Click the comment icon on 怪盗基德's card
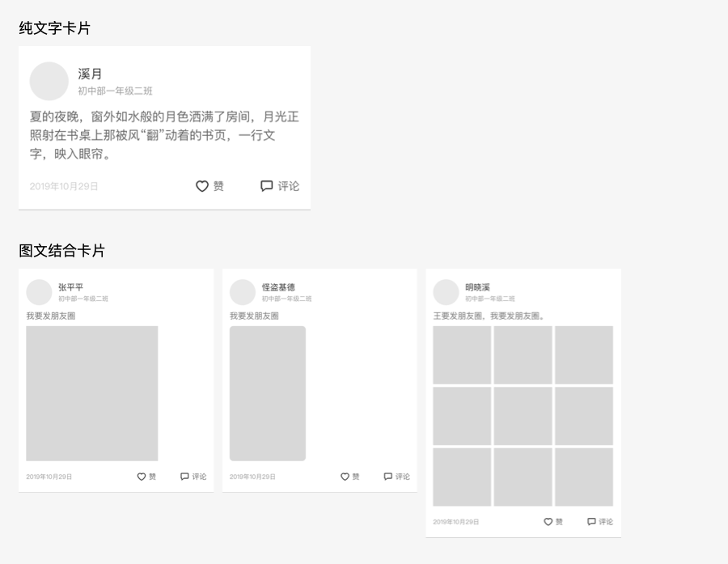Viewport: 728px width, 564px height. [388, 477]
